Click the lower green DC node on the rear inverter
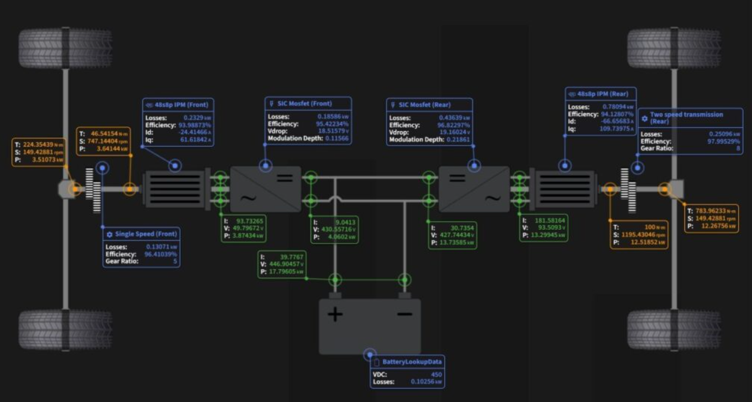752x402 pixels. point(429,201)
